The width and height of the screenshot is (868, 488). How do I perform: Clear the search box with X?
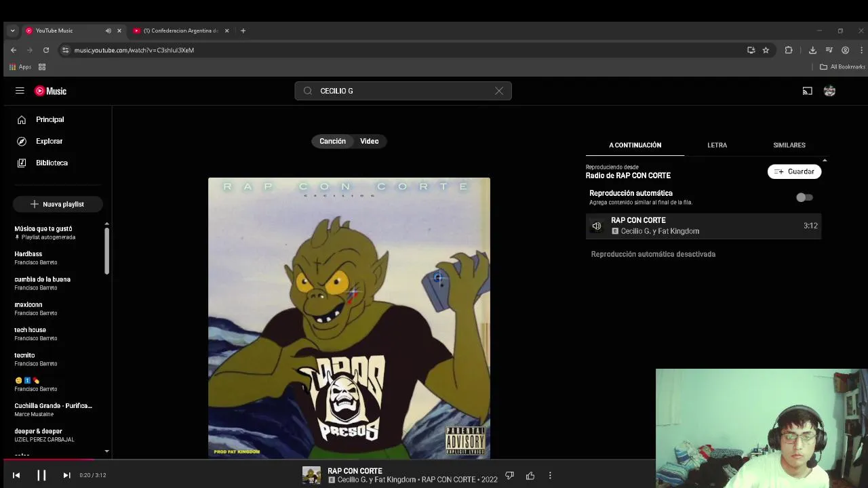pyautogui.click(x=499, y=91)
